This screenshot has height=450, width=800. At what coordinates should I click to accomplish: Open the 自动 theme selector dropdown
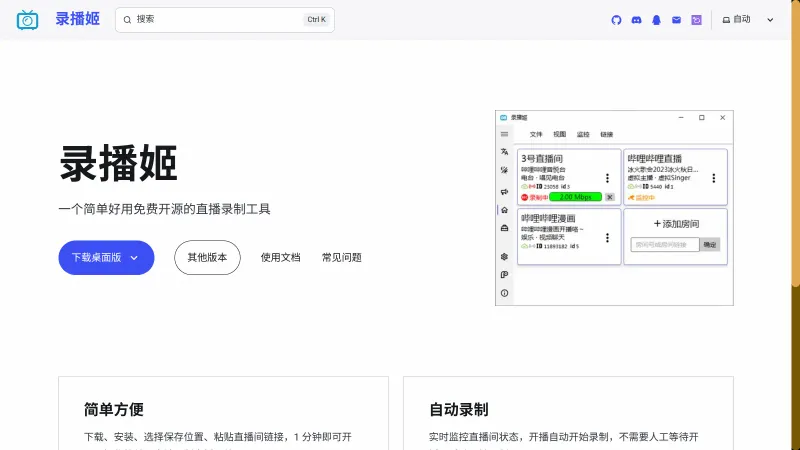[748, 19]
